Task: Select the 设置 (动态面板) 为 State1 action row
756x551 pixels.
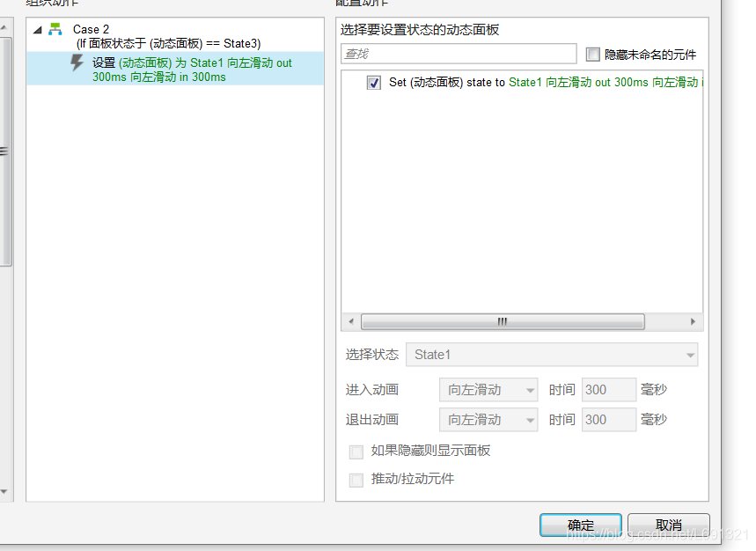Action: pyautogui.click(x=175, y=69)
